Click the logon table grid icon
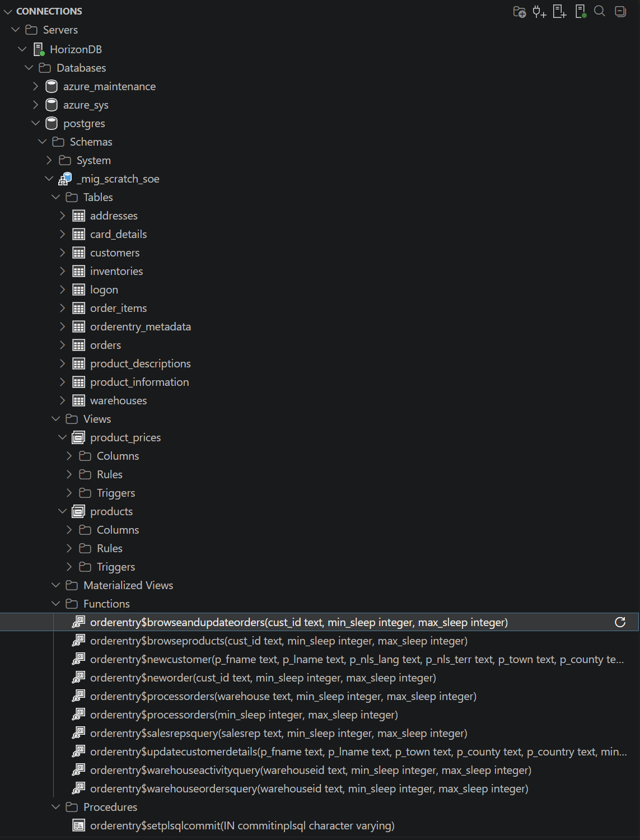Screen dimensions: 640x840 pos(79,290)
